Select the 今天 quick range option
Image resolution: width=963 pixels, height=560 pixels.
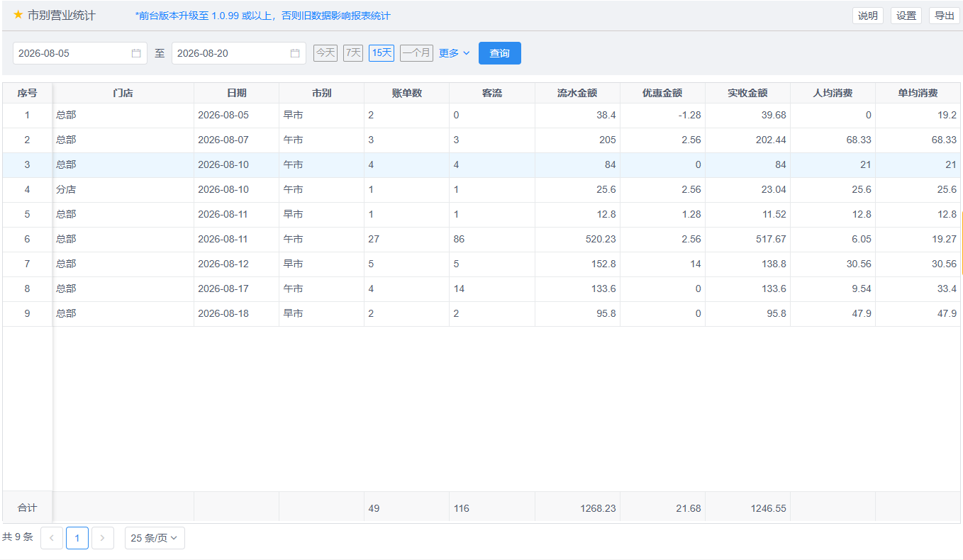click(x=325, y=53)
